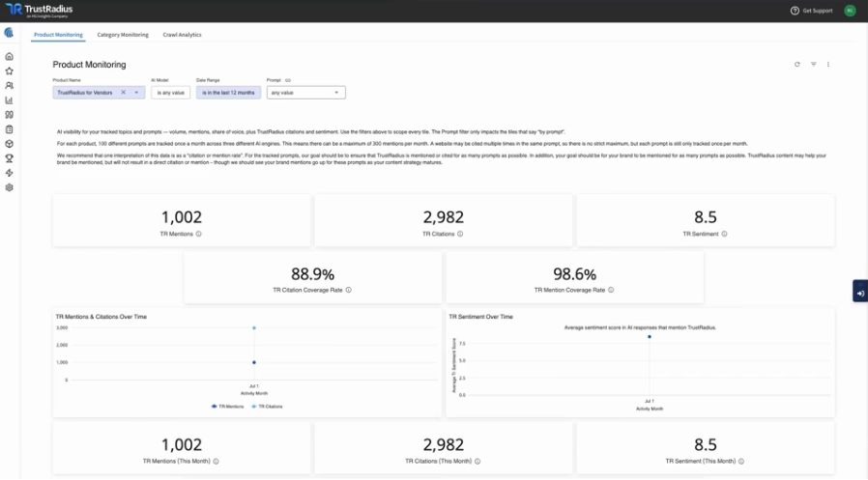This screenshot has width=868, height=480.
Task: Click the blue globe logo atop the sidebar
Action: pos(9,33)
